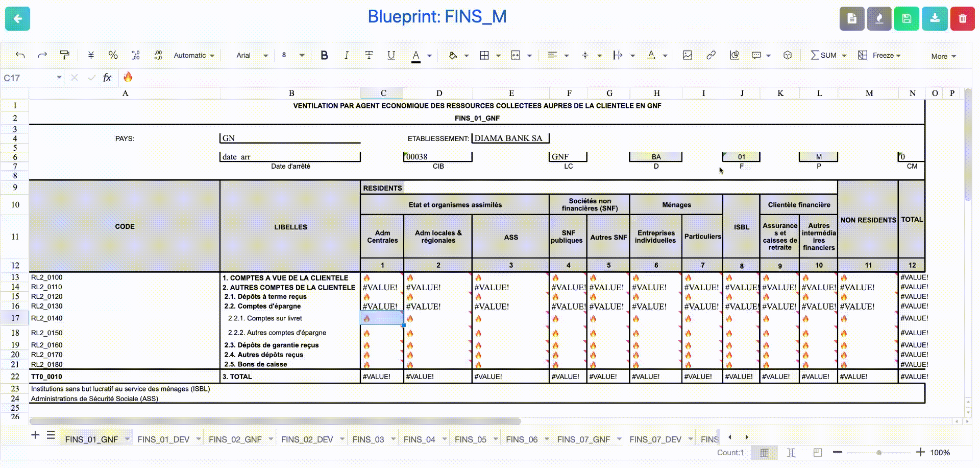Switch to the FINS_01_DEV sheet tab
This screenshot has height=468, width=980.
tap(163, 439)
